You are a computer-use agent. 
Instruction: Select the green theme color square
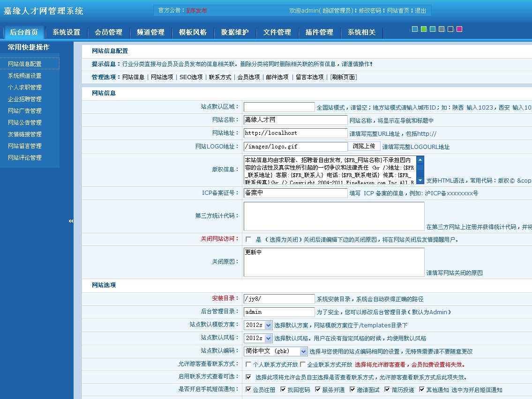424,29
